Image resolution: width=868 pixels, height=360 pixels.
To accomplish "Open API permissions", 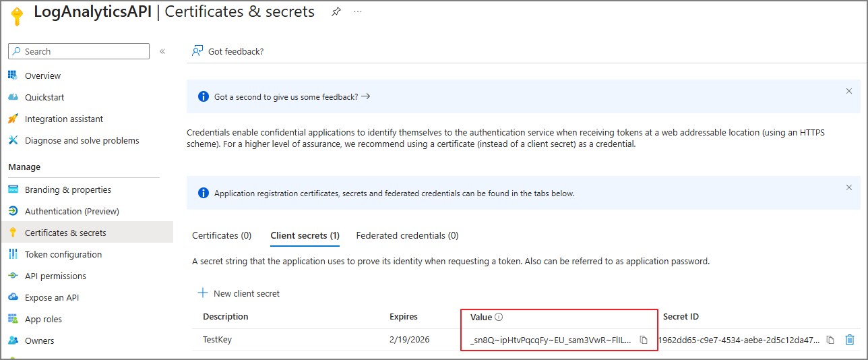I will (55, 276).
